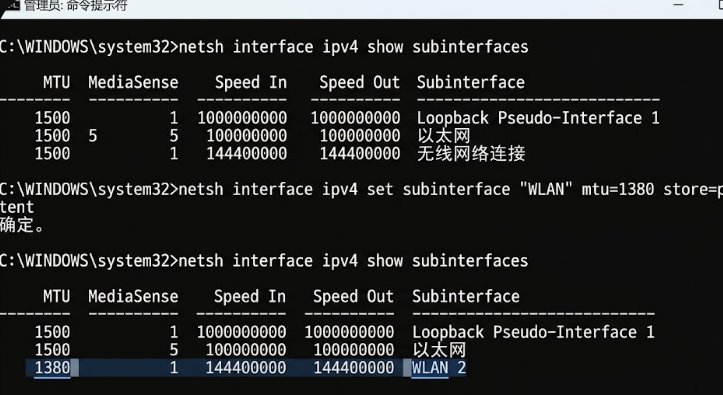Click MTU 1500 of 无线网络连接 row
This screenshot has height=395, width=723.
click(53, 153)
